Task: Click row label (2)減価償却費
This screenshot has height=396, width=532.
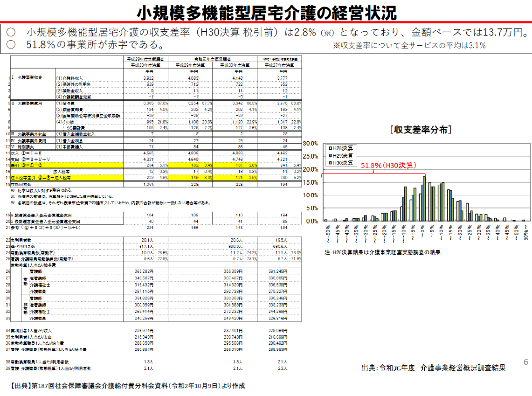Action: [x=69, y=109]
